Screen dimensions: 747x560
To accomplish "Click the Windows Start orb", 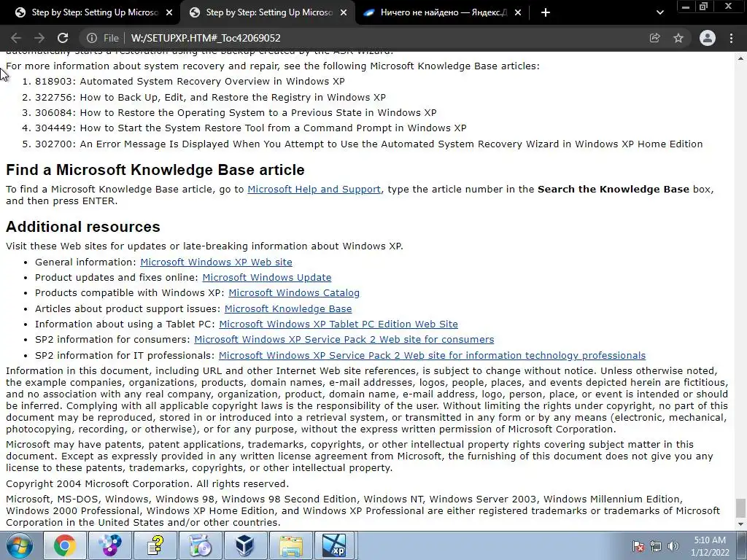I will coord(20,545).
